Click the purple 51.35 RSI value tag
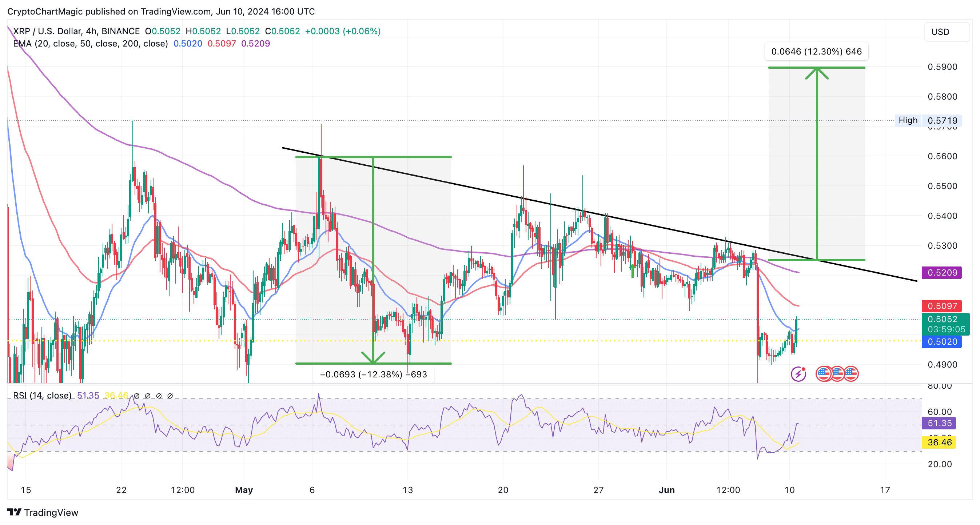The image size is (980, 525). click(x=939, y=423)
